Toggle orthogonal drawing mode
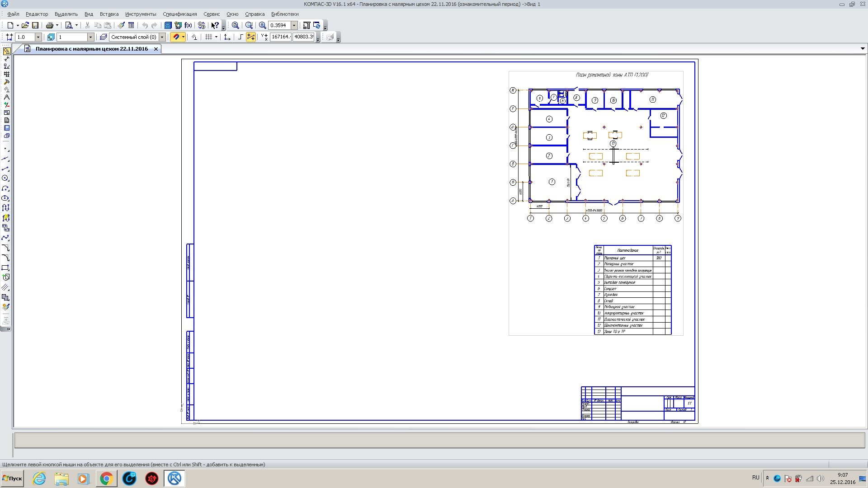 pyautogui.click(x=240, y=37)
